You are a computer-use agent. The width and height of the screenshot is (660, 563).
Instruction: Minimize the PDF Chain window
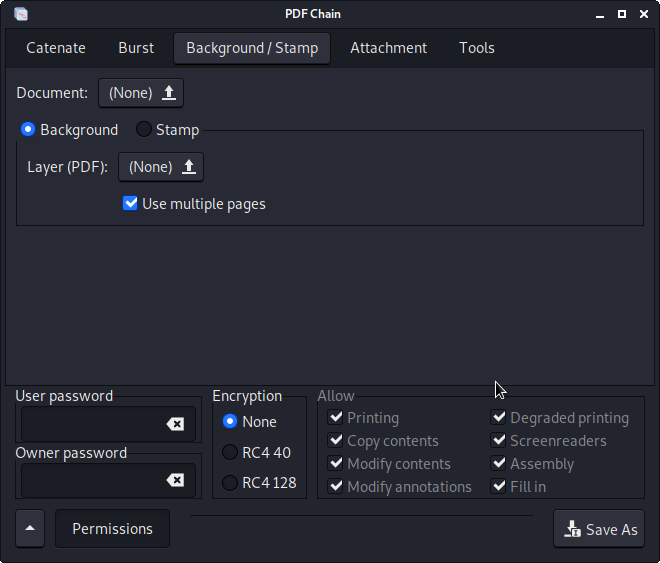click(600, 14)
